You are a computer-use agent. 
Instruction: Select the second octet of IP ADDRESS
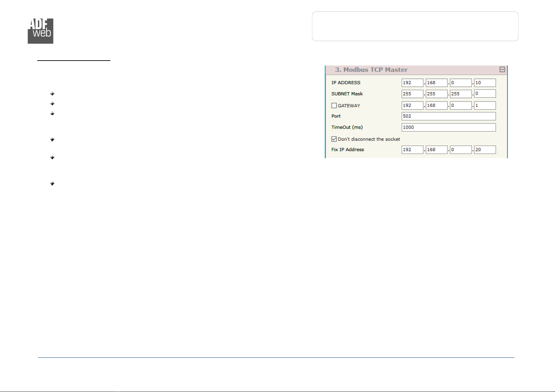[436, 83]
